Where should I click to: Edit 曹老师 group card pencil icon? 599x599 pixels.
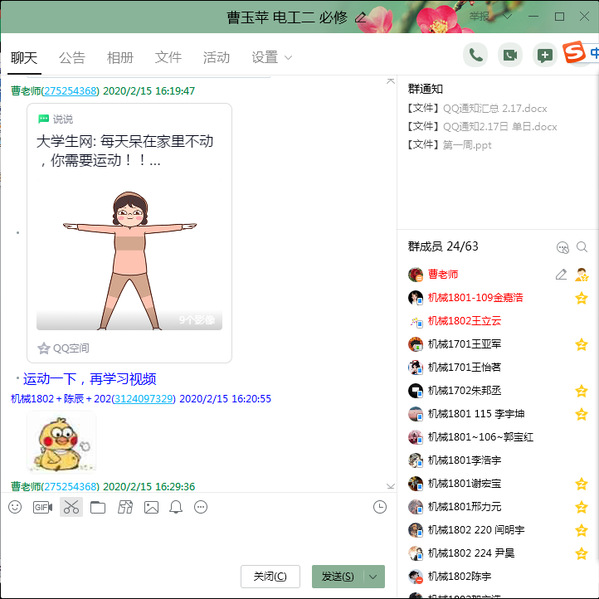click(x=561, y=274)
